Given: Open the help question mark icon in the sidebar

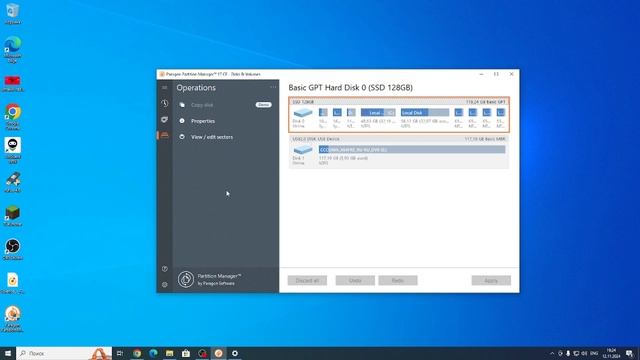Looking at the screenshot, I should pos(164,269).
